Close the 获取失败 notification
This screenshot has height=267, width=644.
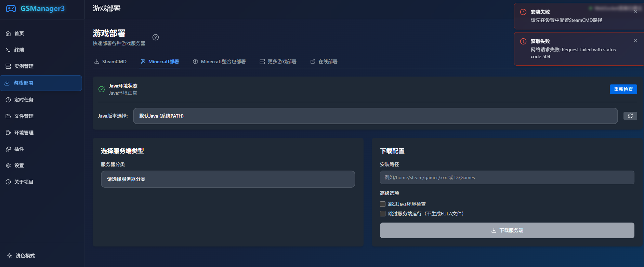[x=635, y=41]
